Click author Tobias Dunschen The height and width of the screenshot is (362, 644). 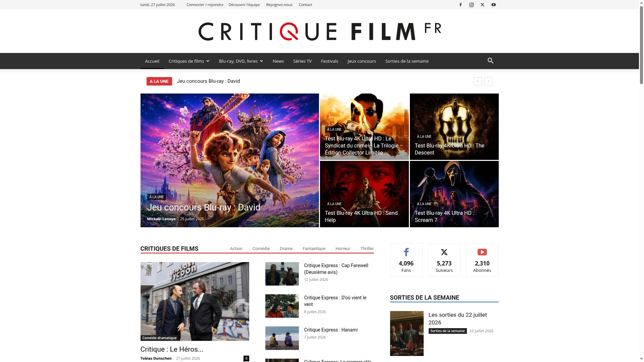(x=156, y=358)
